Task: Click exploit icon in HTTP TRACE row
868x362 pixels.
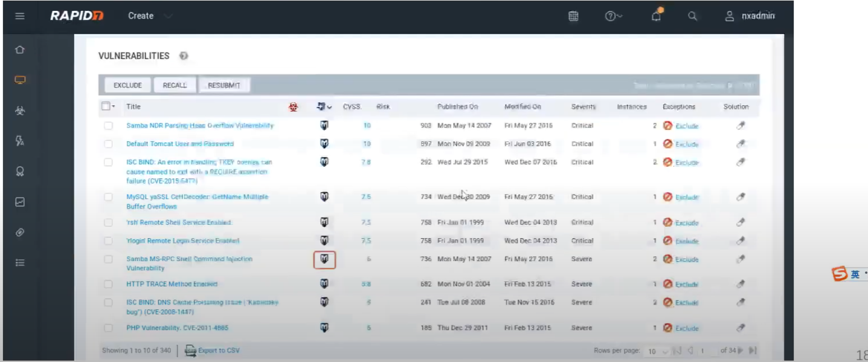Action: click(324, 284)
